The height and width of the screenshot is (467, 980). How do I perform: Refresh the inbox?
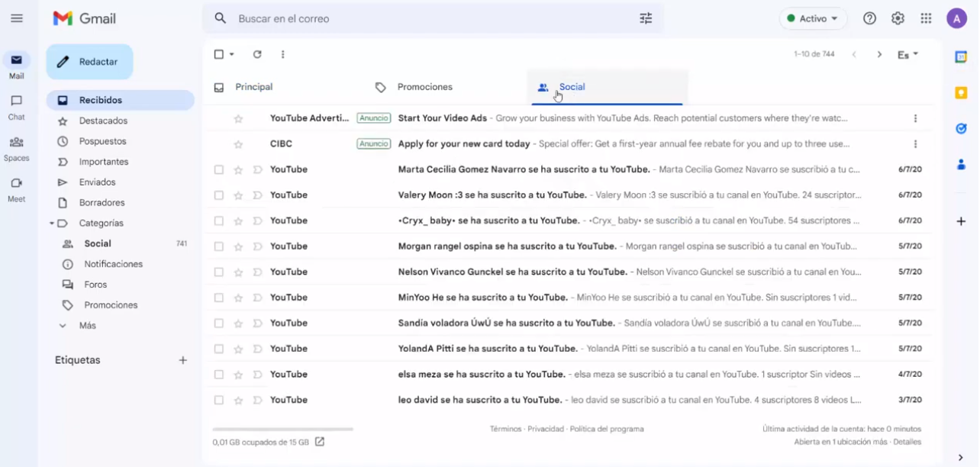(x=257, y=54)
